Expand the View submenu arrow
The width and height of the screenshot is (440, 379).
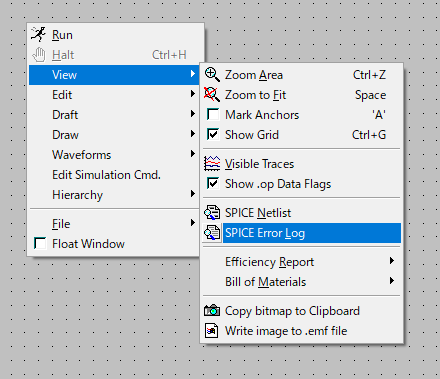(193, 74)
